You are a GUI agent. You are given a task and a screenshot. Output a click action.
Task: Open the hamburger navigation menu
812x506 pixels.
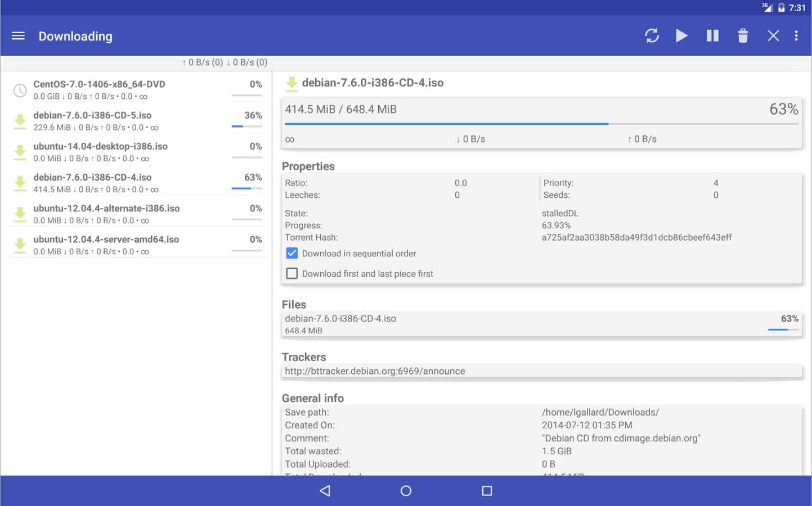pos(18,36)
